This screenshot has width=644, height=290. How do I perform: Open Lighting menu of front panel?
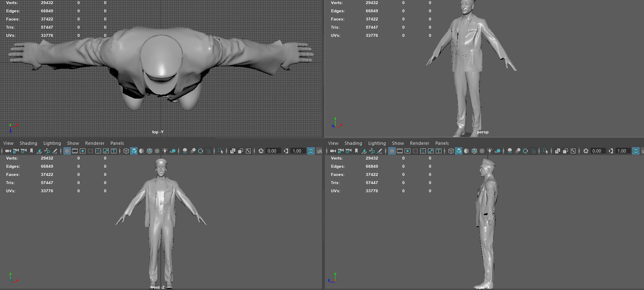pyautogui.click(x=52, y=143)
